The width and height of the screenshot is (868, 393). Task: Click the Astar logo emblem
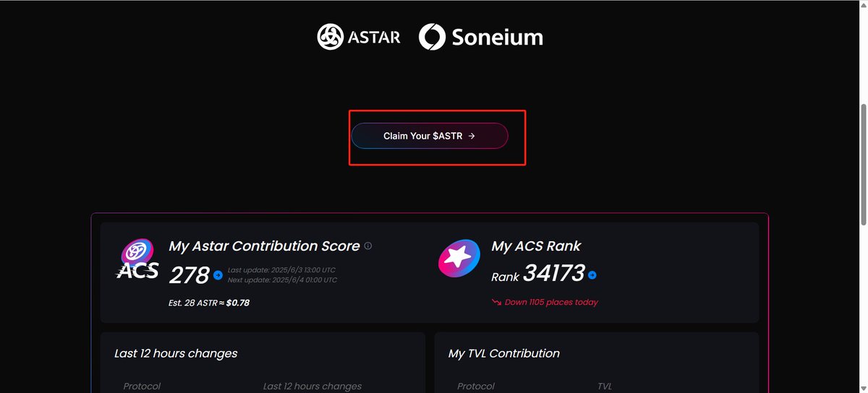click(x=330, y=37)
